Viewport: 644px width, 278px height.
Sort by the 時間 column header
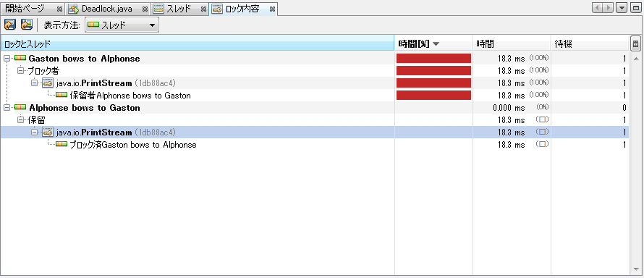click(x=512, y=43)
